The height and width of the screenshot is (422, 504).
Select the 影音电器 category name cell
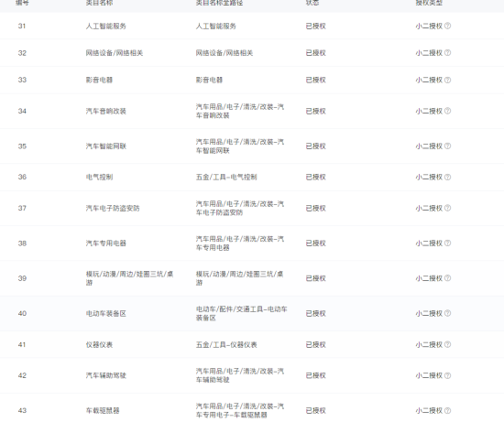pos(99,80)
